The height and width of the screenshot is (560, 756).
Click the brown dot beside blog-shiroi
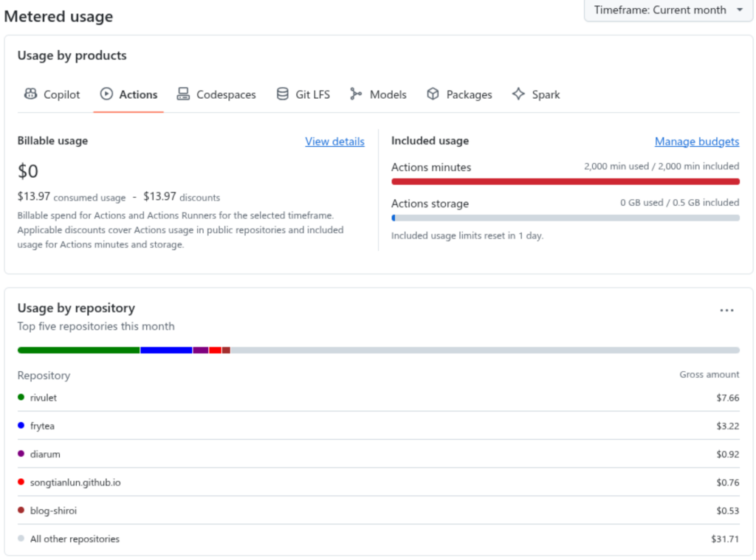(x=21, y=510)
